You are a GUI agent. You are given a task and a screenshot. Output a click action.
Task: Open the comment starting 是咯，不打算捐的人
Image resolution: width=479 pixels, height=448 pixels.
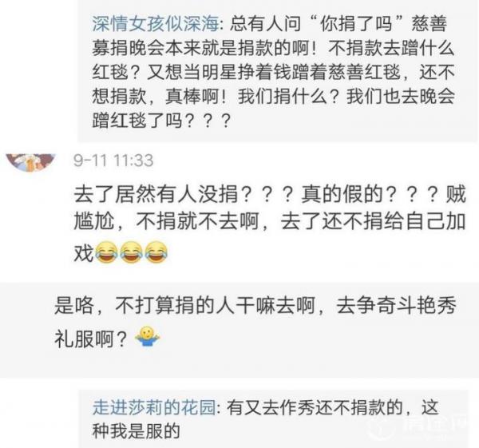coord(255,322)
